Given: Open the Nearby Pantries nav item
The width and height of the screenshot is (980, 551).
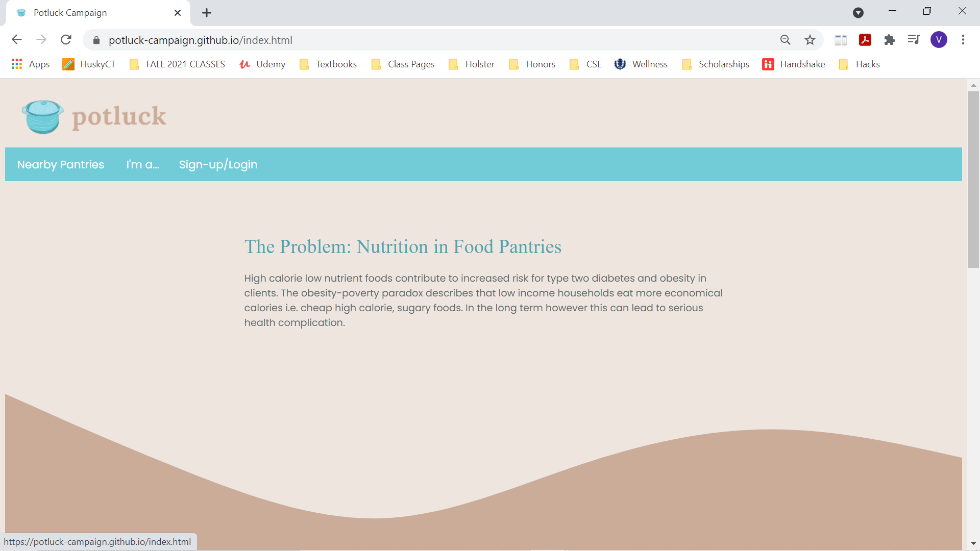Looking at the screenshot, I should 61,164.
